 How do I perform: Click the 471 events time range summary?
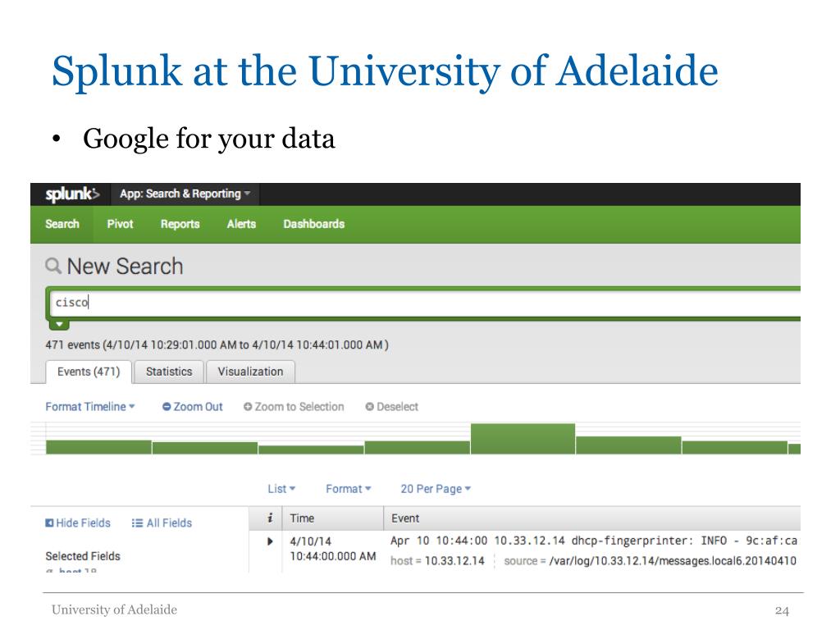pyautogui.click(x=217, y=345)
